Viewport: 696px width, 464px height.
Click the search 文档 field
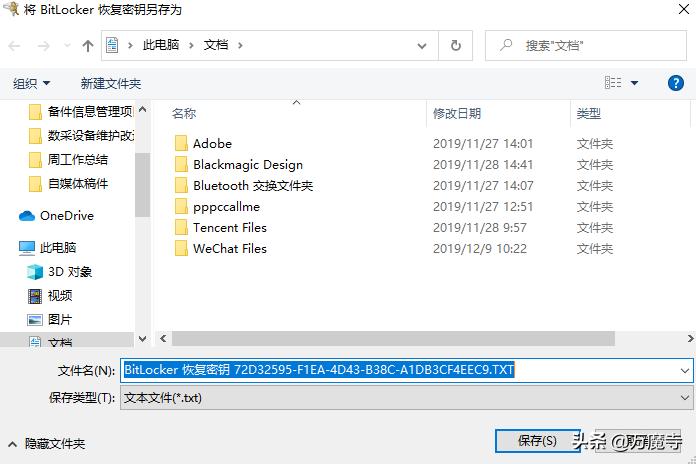[x=586, y=45]
